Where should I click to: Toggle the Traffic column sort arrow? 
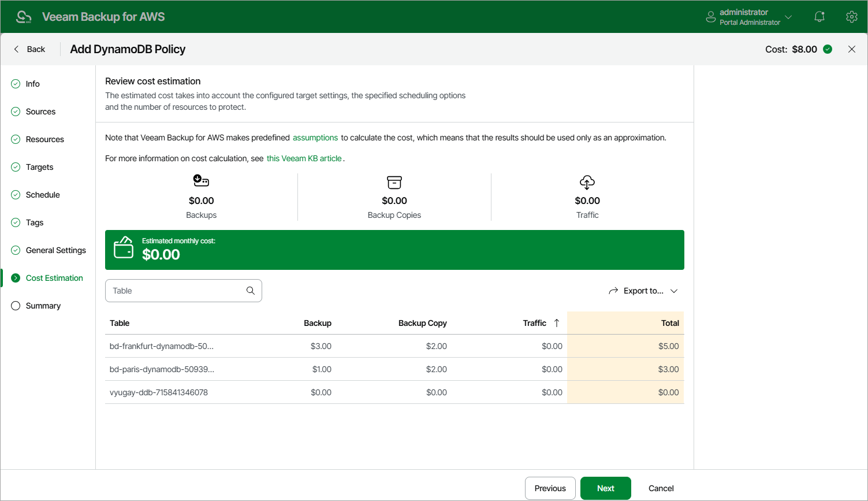(557, 323)
